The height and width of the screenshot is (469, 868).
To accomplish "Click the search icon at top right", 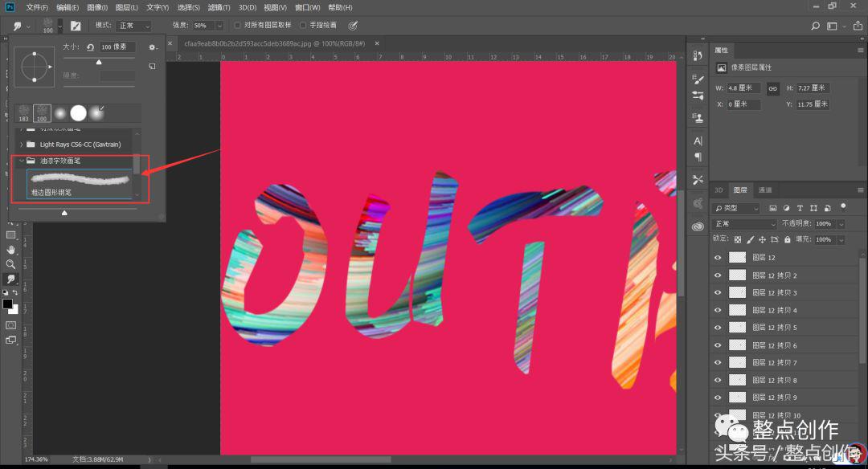I will (x=815, y=26).
